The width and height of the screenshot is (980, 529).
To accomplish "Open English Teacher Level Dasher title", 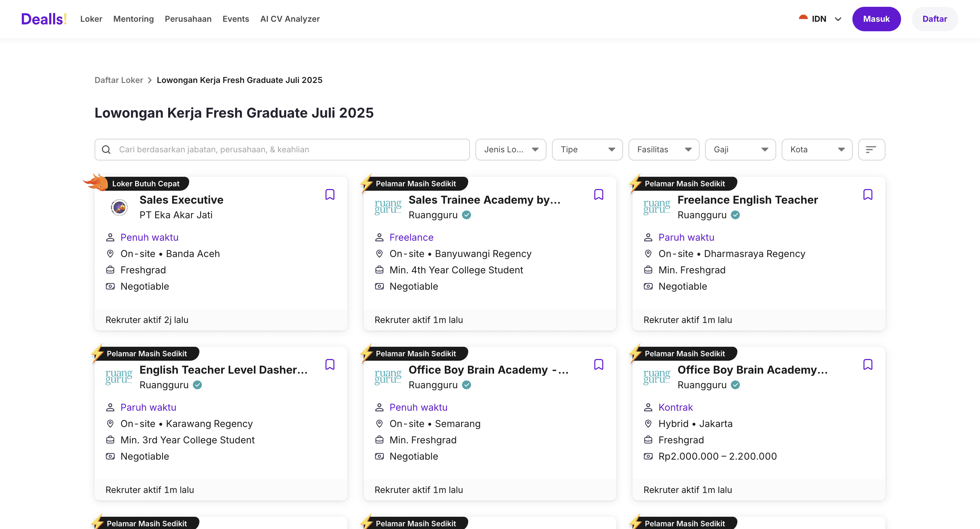I will (224, 370).
